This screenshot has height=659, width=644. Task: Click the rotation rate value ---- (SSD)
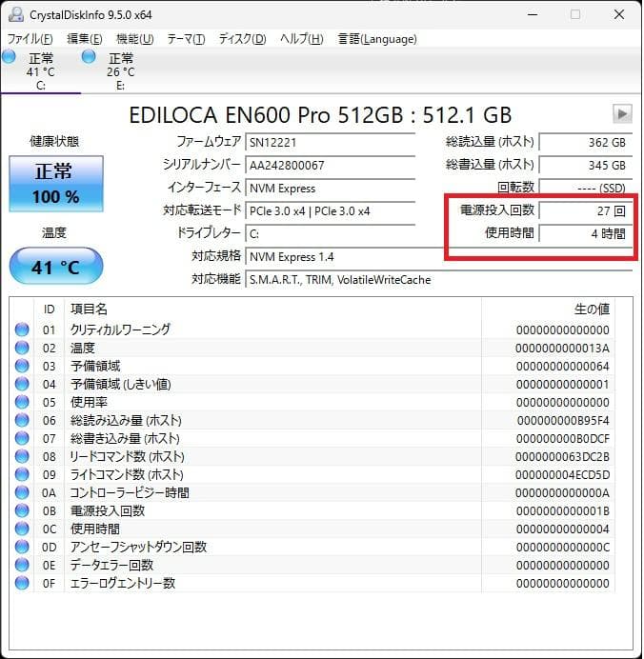click(x=586, y=188)
